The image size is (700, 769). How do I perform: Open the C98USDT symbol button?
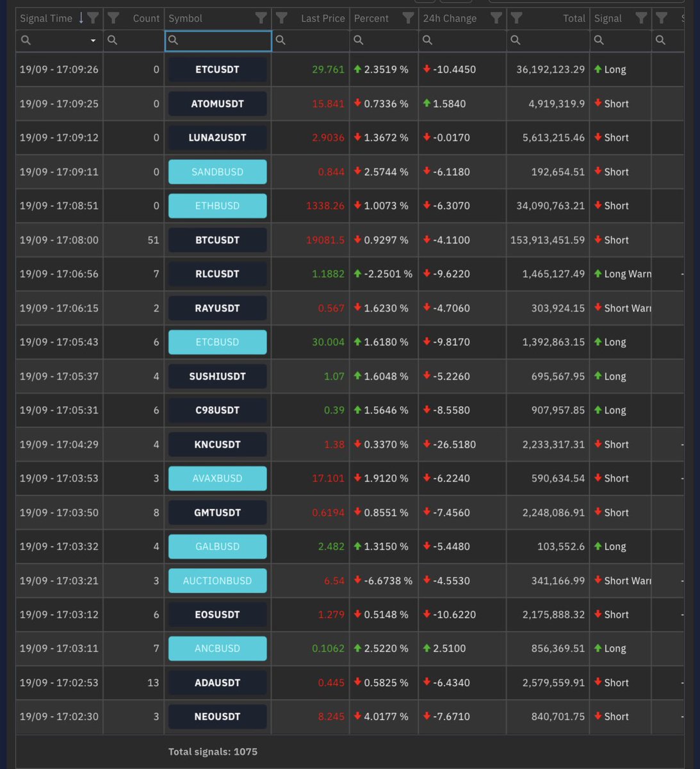click(x=217, y=410)
